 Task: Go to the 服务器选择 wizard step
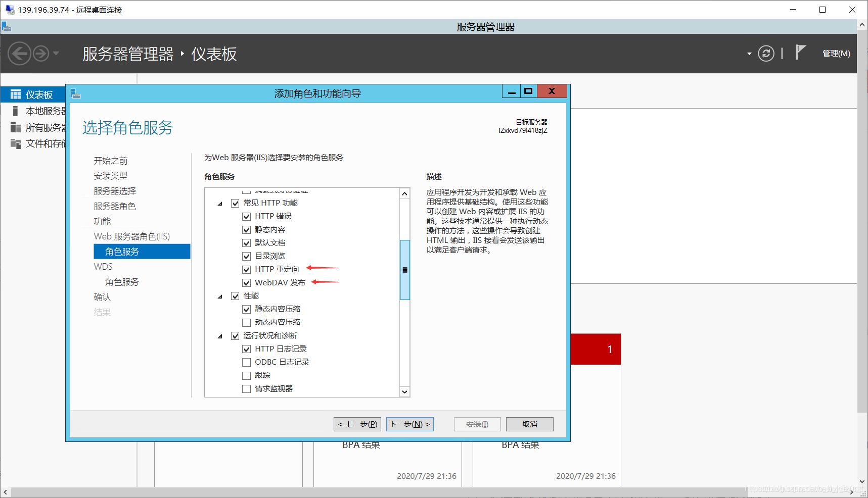[x=115, y=191]
